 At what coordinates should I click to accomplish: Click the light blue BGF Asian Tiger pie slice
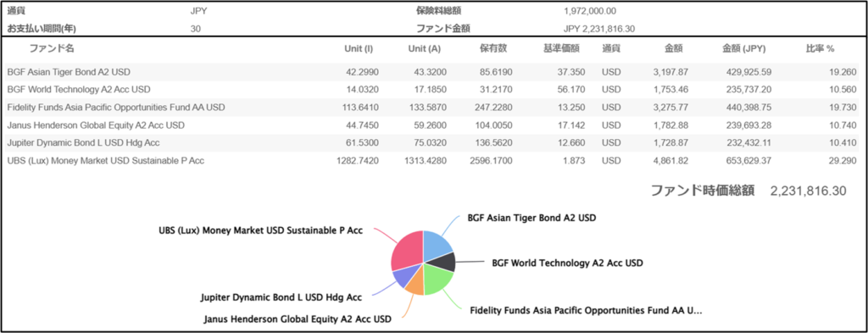[437, 243]
